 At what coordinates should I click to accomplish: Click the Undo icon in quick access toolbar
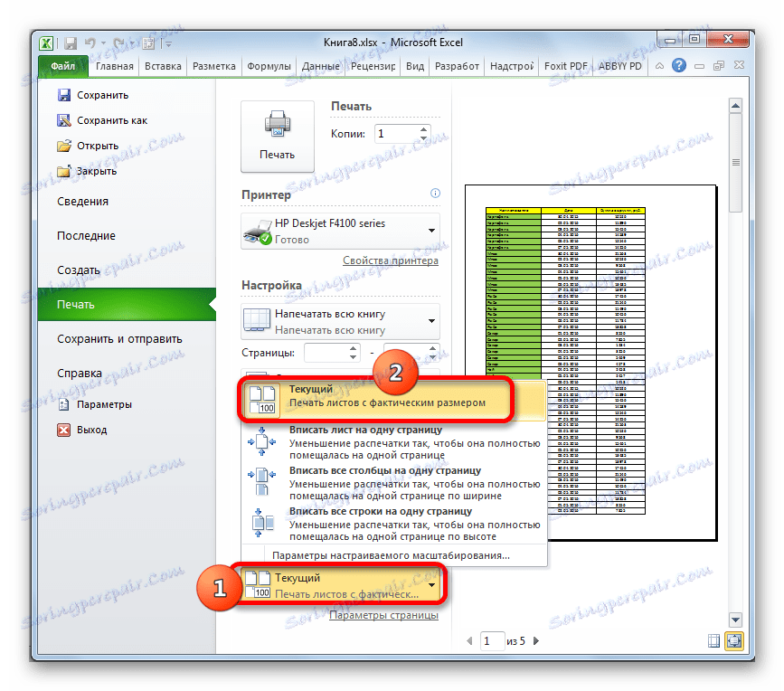point(90,43)
